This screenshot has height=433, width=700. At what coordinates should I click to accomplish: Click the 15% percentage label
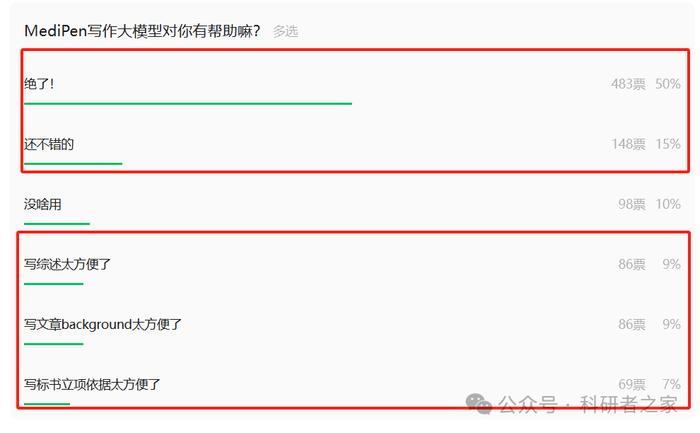668,144
